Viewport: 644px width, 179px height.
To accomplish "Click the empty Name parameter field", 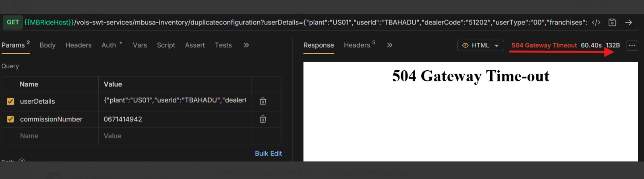I will pos(50,136).
